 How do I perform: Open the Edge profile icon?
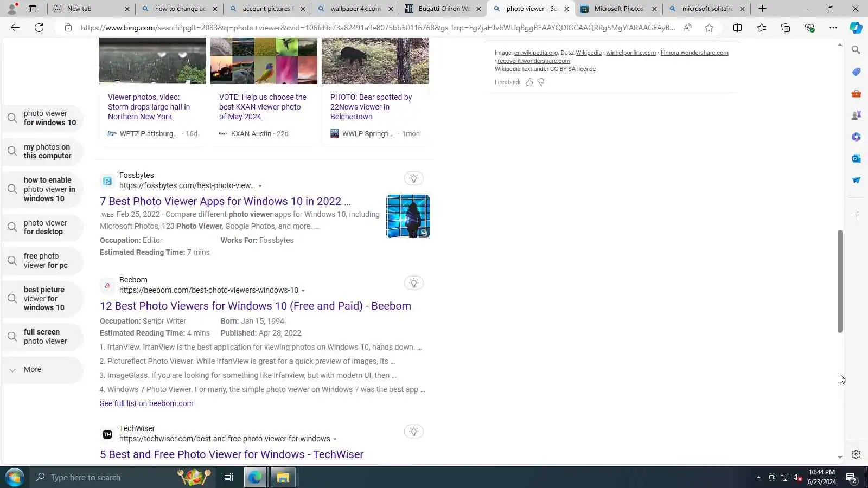tap(12, 9)
